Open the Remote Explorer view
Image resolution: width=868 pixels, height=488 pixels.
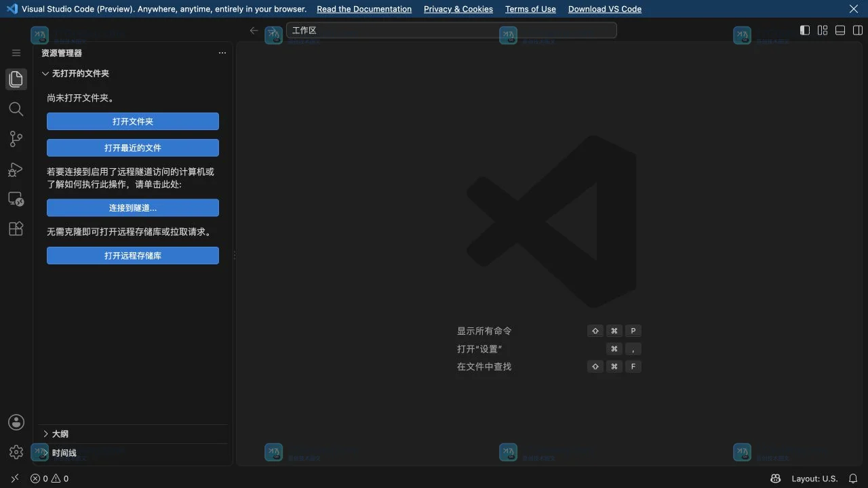[x=16, y=199]
